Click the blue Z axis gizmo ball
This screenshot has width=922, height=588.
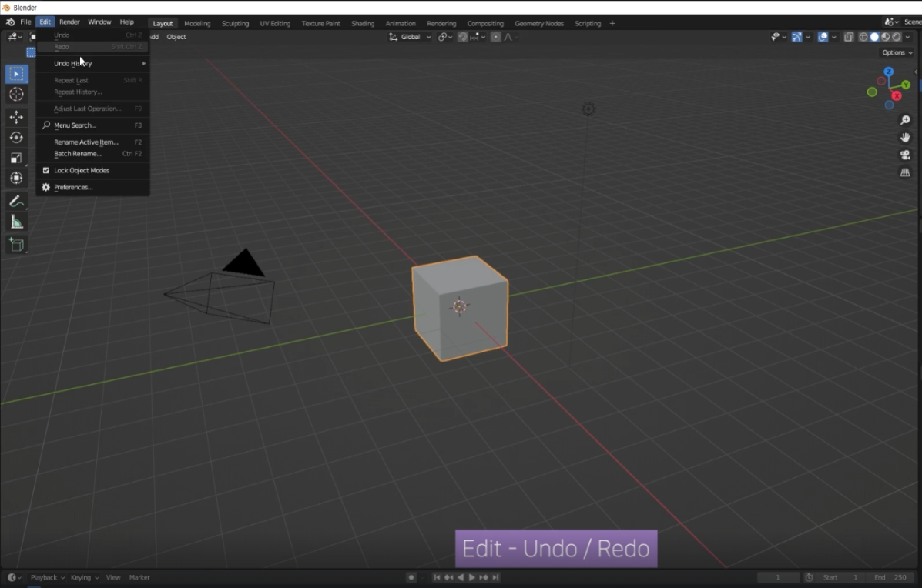pyautogui.click(x=888, y=72)
